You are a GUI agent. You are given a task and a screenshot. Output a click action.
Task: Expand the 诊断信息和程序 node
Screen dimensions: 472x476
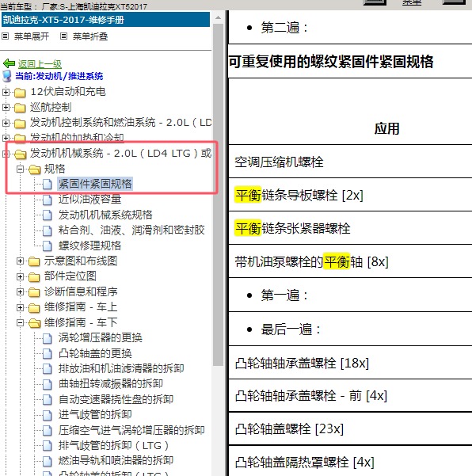click(20, 291)
